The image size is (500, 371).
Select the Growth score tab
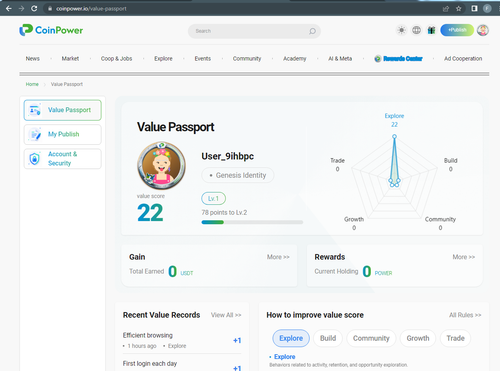(418, 338)
